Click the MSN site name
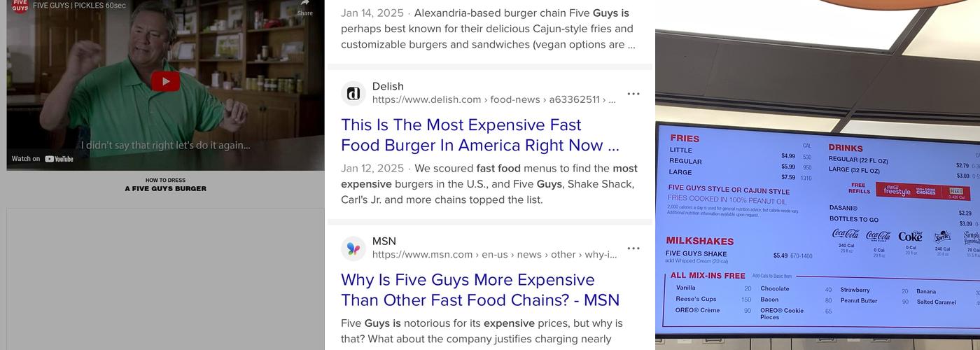Screen dimensions: 980x350 click(x=384, y=241)
